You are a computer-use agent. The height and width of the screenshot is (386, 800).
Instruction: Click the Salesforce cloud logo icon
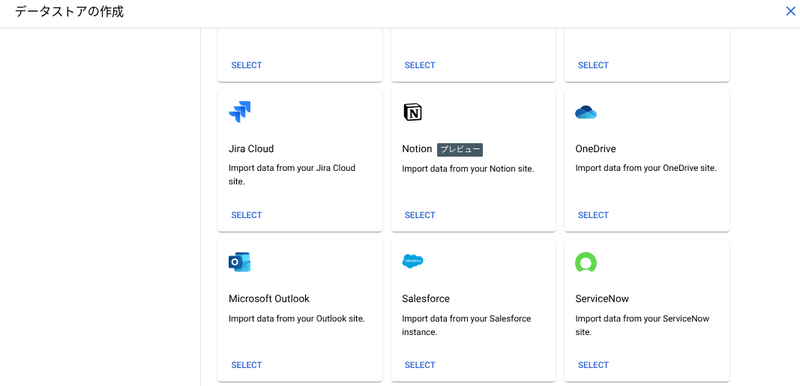pyautogui.click(x=413, y=261)
